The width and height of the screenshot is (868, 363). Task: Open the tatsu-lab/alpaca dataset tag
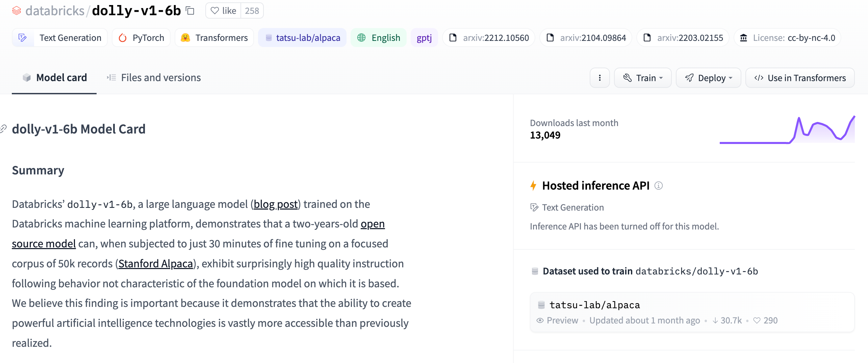coord(302,38)
